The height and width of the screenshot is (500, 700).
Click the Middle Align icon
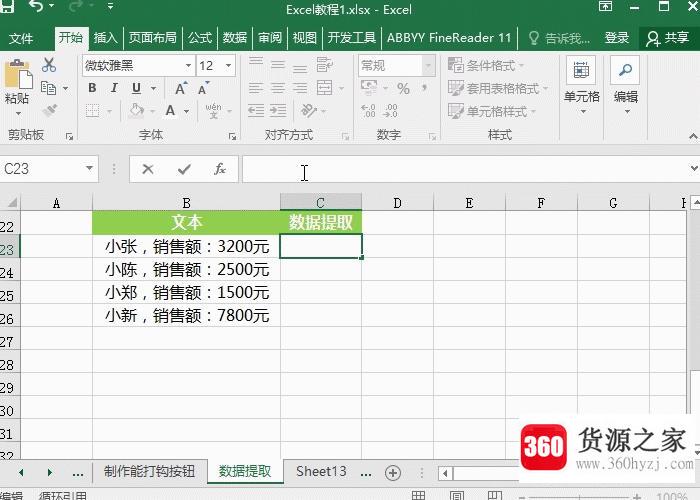coord(278,65)
